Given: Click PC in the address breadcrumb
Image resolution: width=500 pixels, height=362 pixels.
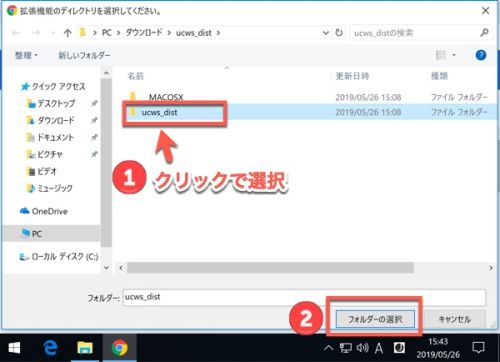Looking at the screenshot, I should click(107, 33).
